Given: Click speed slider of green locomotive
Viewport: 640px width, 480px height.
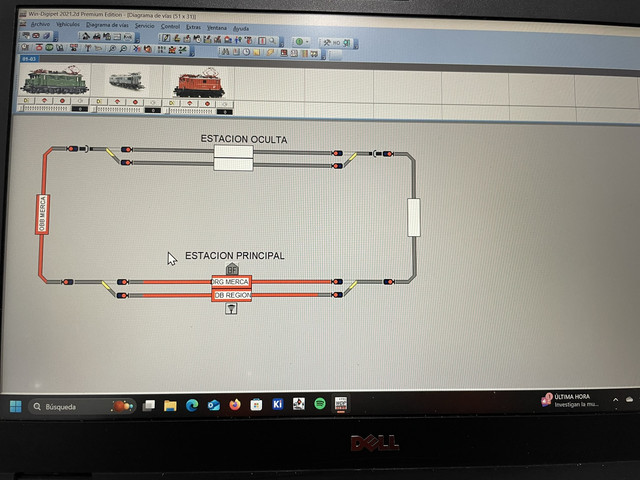Looking at the screenshot, I should pos(46,109).
